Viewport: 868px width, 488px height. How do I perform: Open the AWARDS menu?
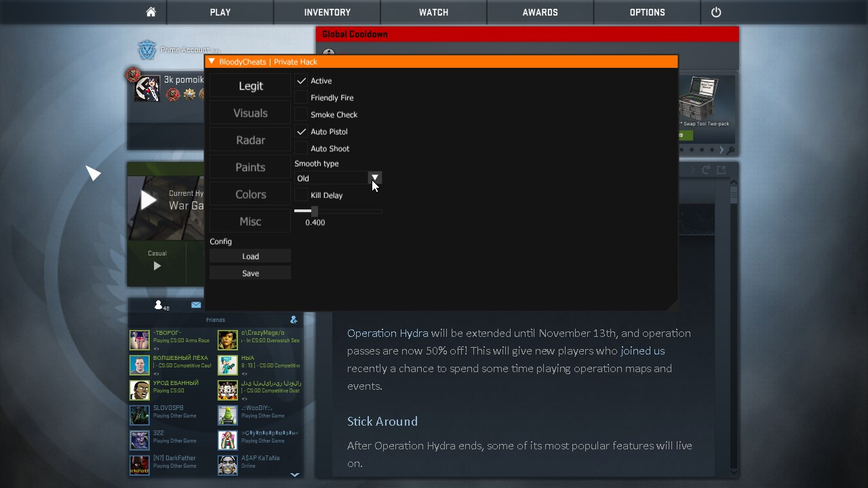[540, 12]
